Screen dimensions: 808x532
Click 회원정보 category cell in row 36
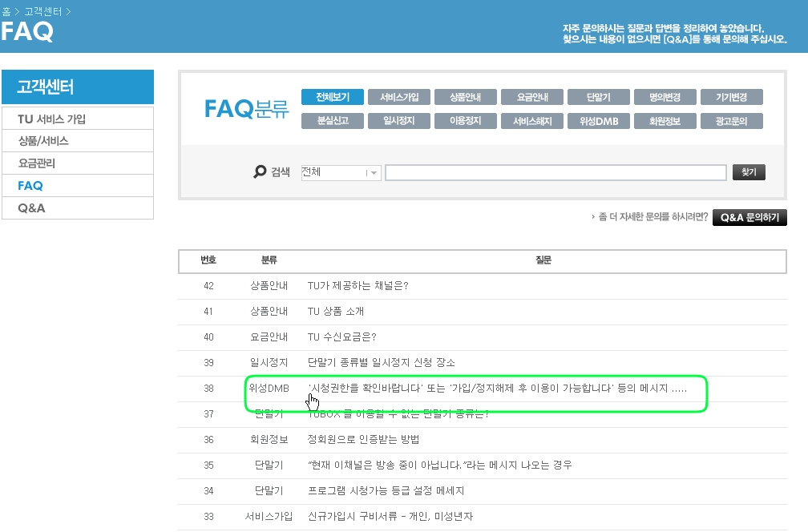[269, 440]
